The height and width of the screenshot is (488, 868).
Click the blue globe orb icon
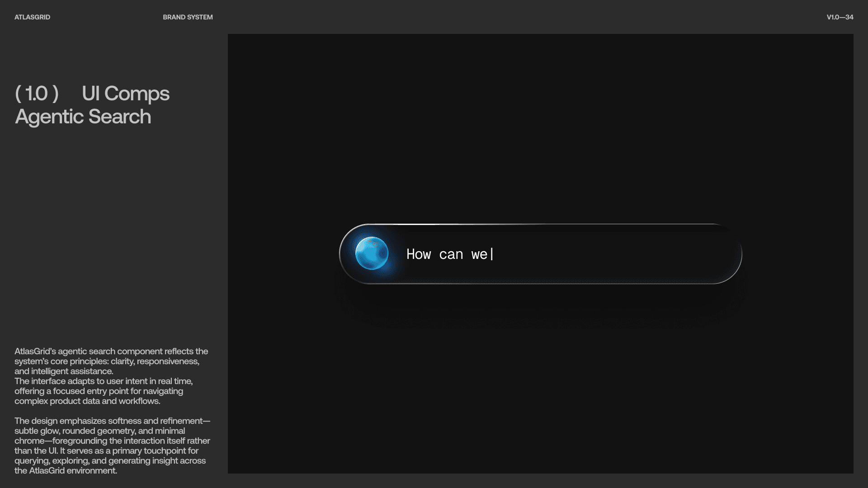click(x=372, y=253)
